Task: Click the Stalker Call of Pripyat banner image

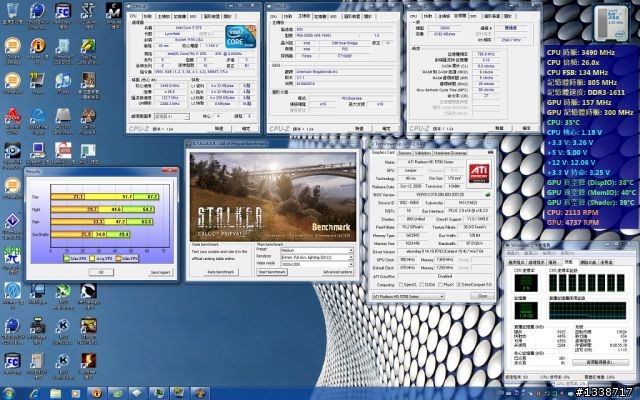Action: click(x=273, y=197)
